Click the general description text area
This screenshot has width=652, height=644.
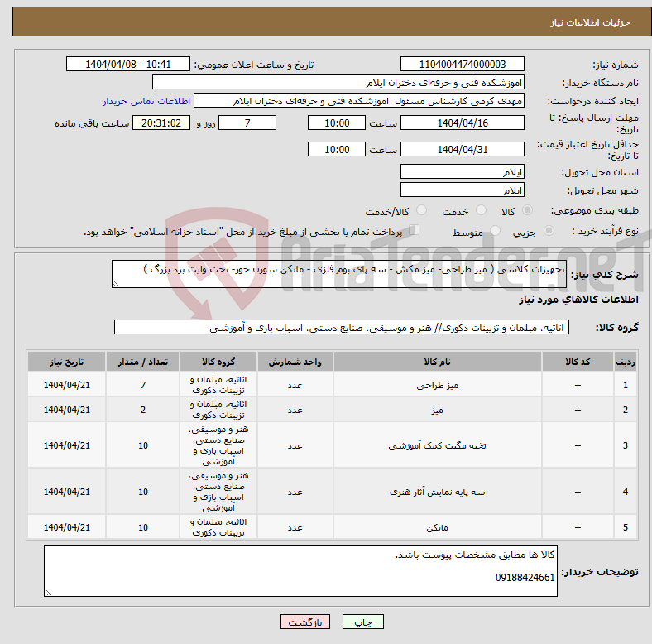click(339, 274)
